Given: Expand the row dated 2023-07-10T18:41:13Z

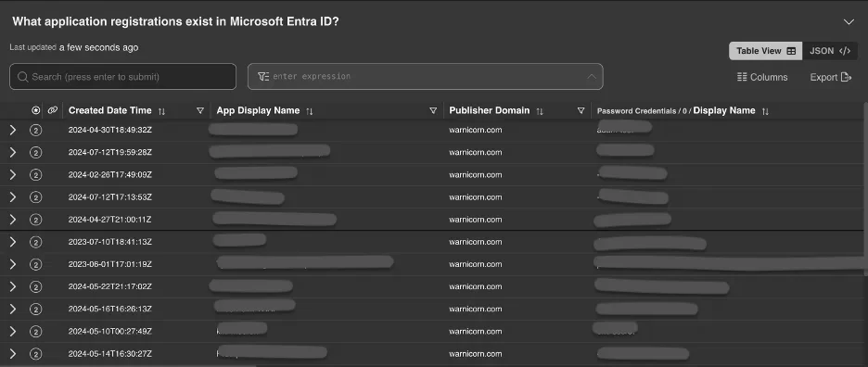Looking at the screenshot, I should tap(13, 242).
